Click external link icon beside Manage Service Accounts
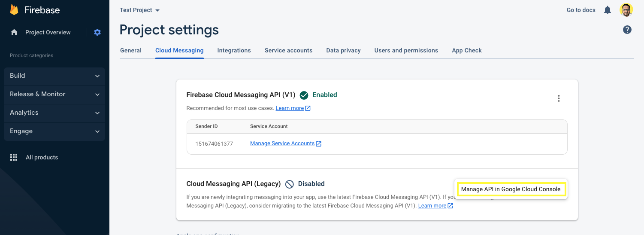The image size is (644, 235). (x=319, y=144)
